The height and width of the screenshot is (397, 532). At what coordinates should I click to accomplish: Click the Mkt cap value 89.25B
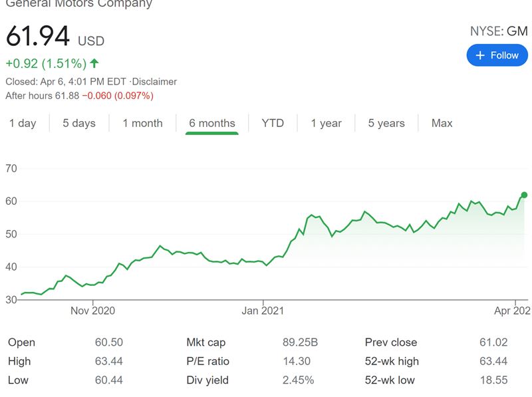tap(300, 342)
